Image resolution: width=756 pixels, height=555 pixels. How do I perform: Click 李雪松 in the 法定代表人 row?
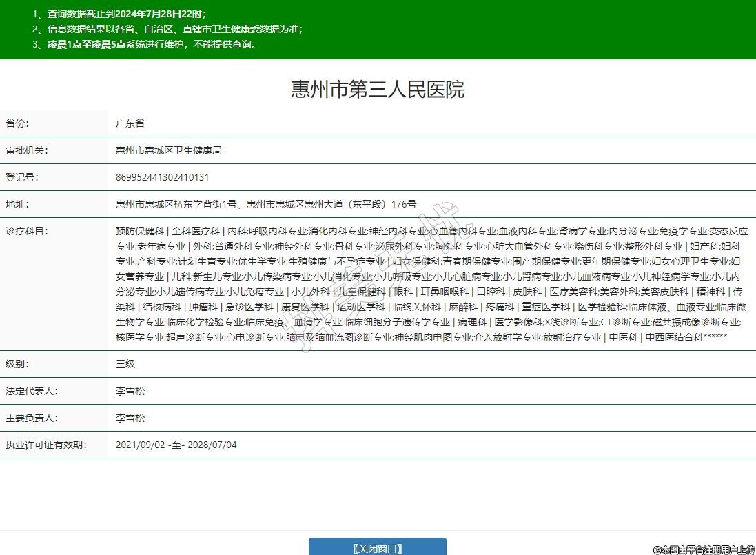coord(130,390)
